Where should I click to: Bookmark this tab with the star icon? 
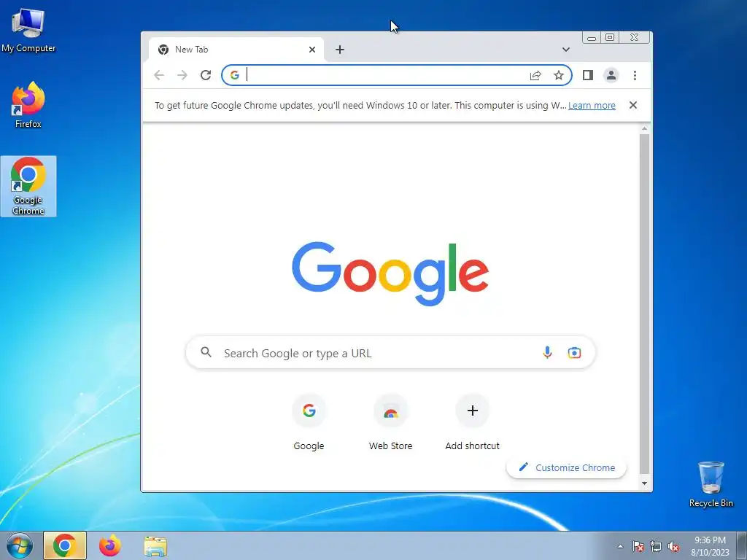point(558,75)
